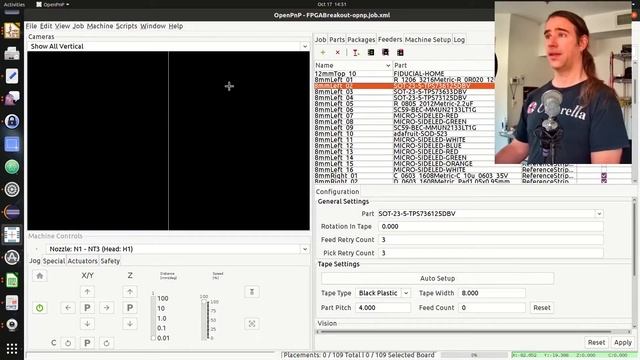The width and height of the screenshot is (640, 360).
Task: Adjust the jog Distance slider
Action: coord(153,318)
